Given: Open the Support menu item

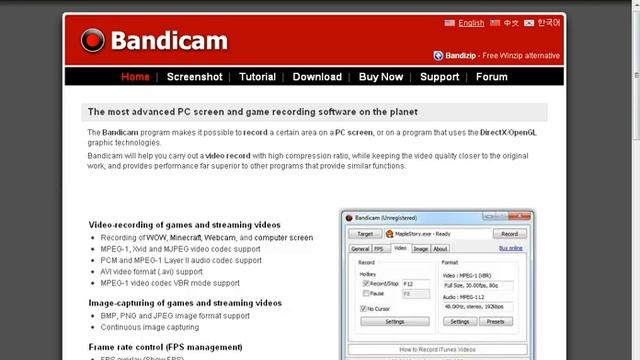Looking at the screenshot, I should click(440, 77).
